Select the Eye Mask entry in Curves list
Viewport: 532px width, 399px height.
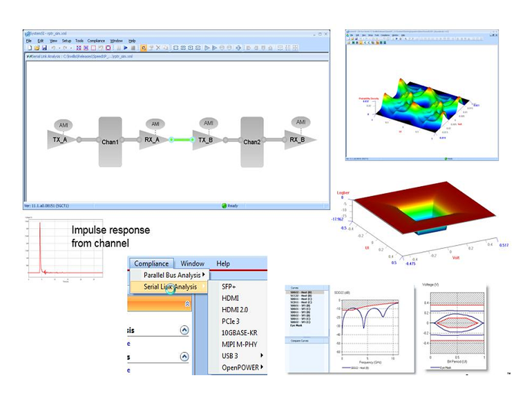(296, 325)
